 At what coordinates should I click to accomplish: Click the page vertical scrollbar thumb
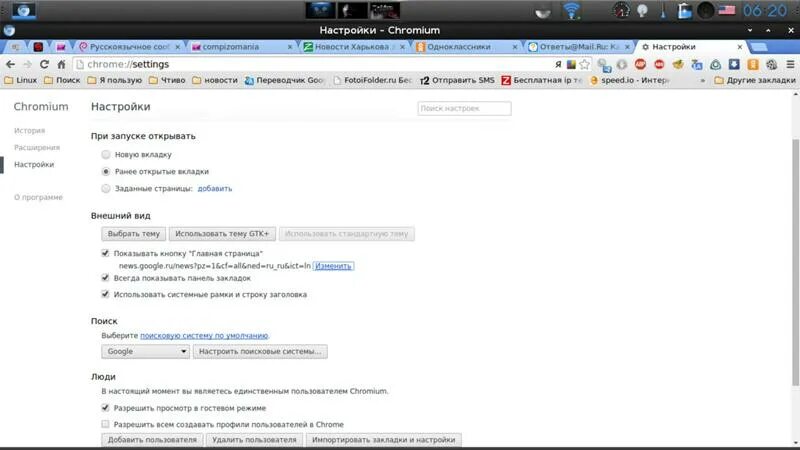pyautogui.click(x=795, y=262)
